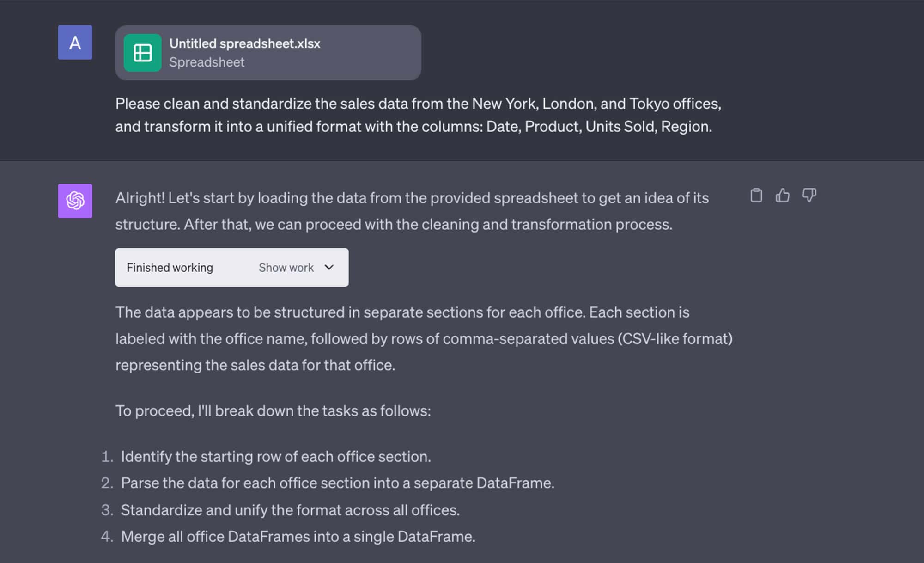Select list item Parse the data for each office
This screenshot has width=924, height=563.
[x=337, y=483]
